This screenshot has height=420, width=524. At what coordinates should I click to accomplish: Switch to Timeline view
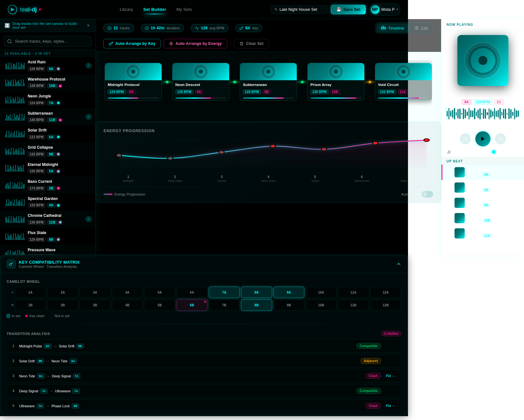(392, 28)
